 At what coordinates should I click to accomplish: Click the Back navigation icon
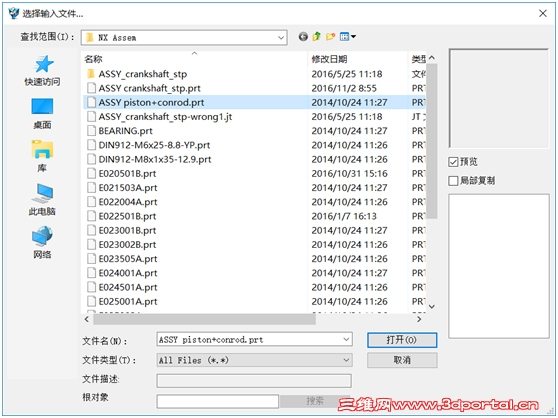point(303,37)
